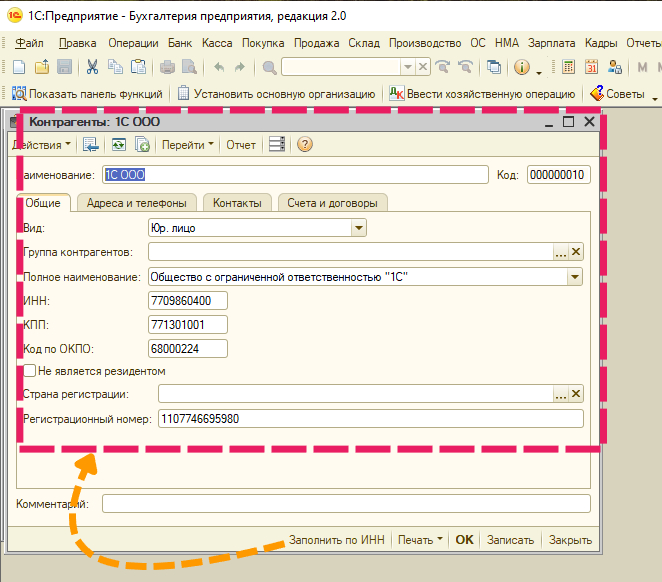662x582 pixels.
Task: Click the Print printer icon
Action: click(x=167, y=67)
